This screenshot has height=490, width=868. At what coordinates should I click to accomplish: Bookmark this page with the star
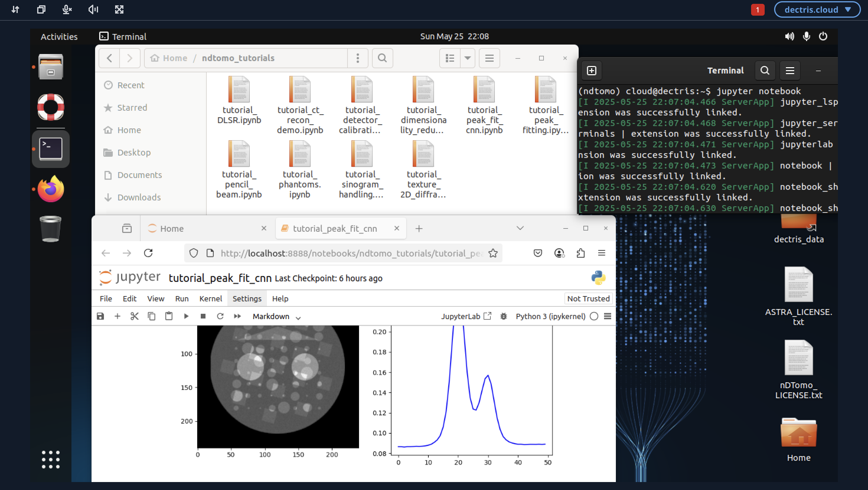point(493,253)
